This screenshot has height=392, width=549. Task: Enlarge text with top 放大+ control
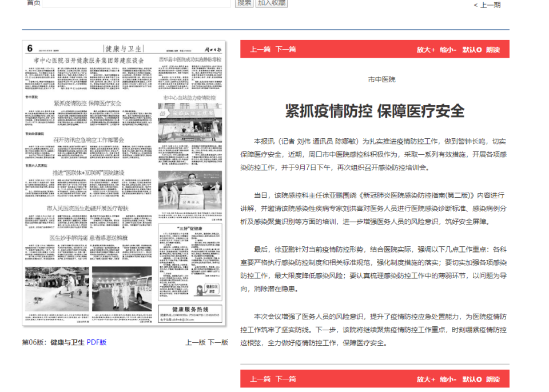[425, 50]
